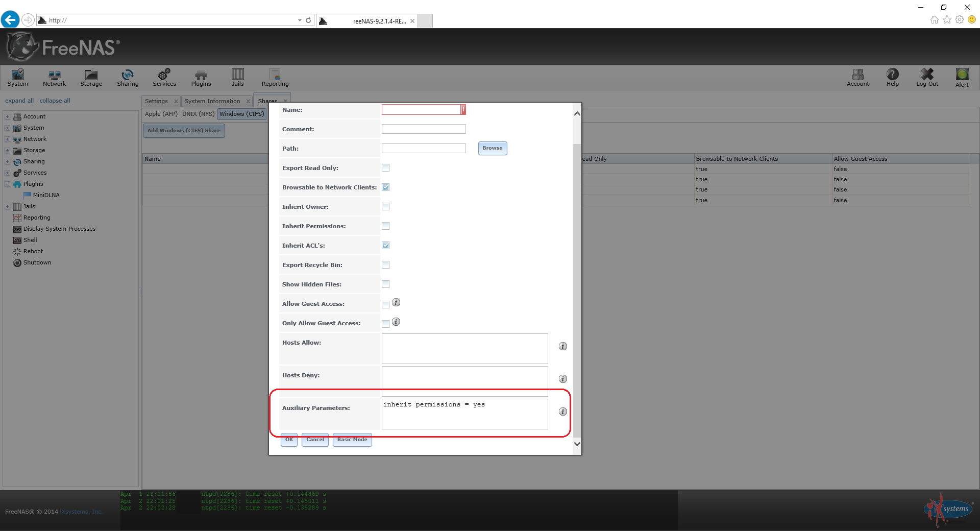The image size is (980, 531).
Task: Click into the Name input field
Action: click(x=422, y=110)
